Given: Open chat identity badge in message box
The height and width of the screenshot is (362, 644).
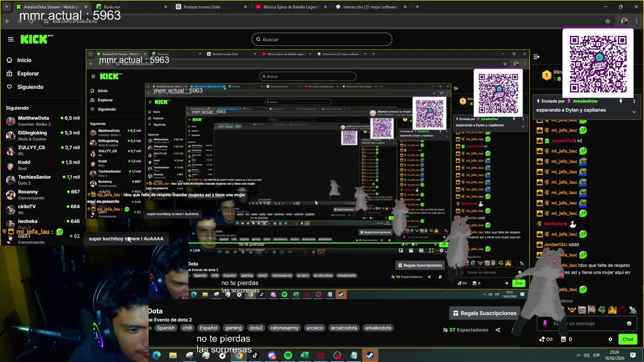Looking at the screenshot, I should pyautogui.click(x=545, y=323).
